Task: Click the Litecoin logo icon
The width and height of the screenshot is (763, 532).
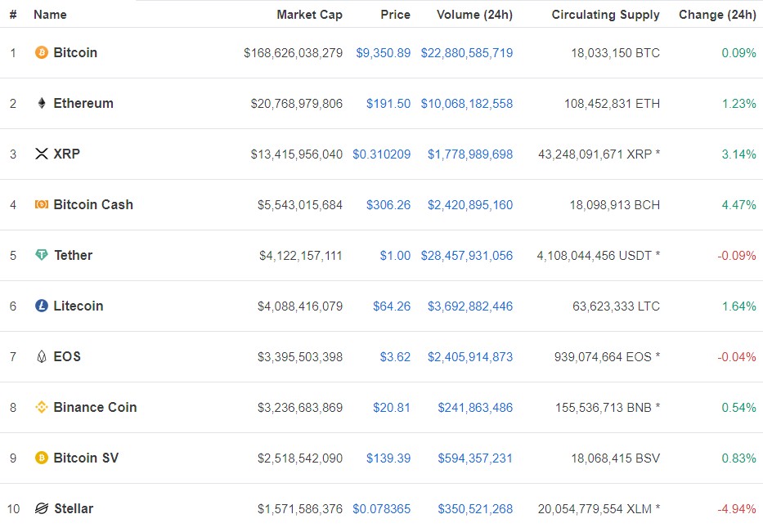Action: point(42,306)
